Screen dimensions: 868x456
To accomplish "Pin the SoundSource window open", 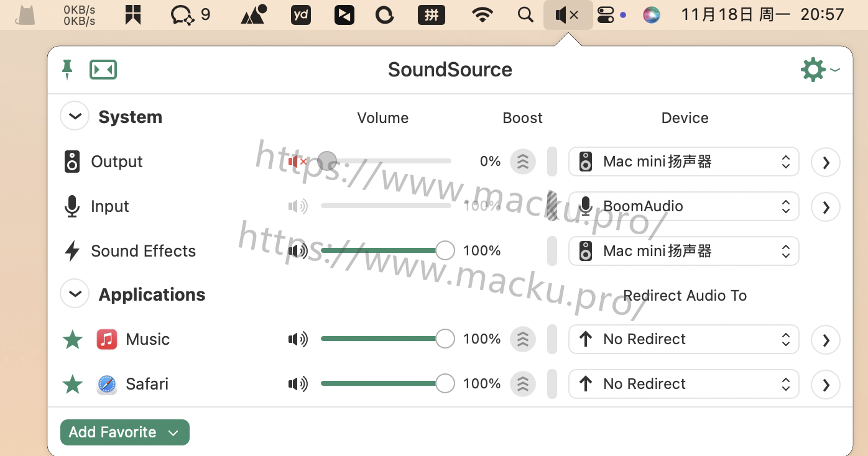I will (x=67, y=70).
